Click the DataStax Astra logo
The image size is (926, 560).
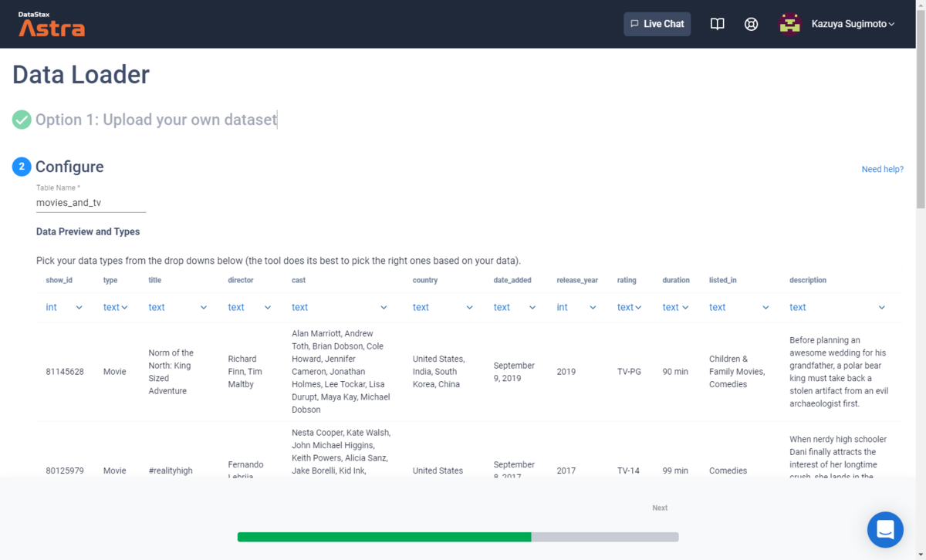[x=52, y=24]
